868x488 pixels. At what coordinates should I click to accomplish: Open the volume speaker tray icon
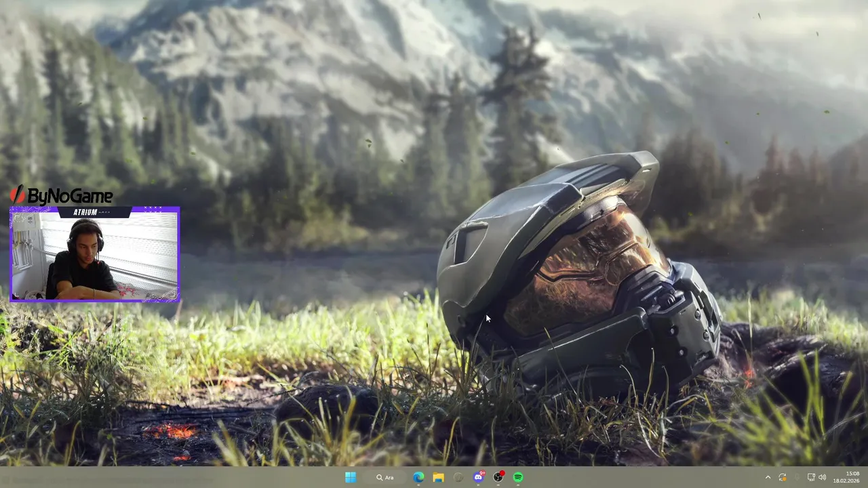(822, 477)
